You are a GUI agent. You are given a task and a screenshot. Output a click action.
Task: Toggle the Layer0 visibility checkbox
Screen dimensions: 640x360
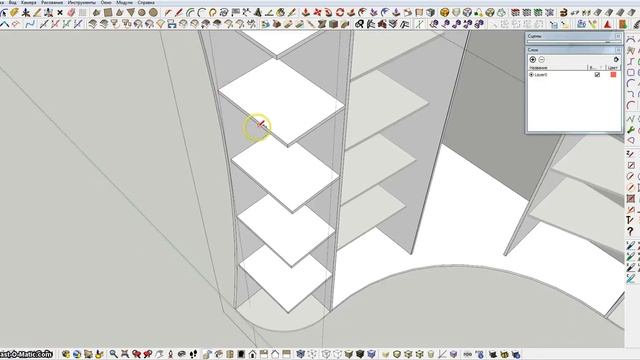[597, 75]
